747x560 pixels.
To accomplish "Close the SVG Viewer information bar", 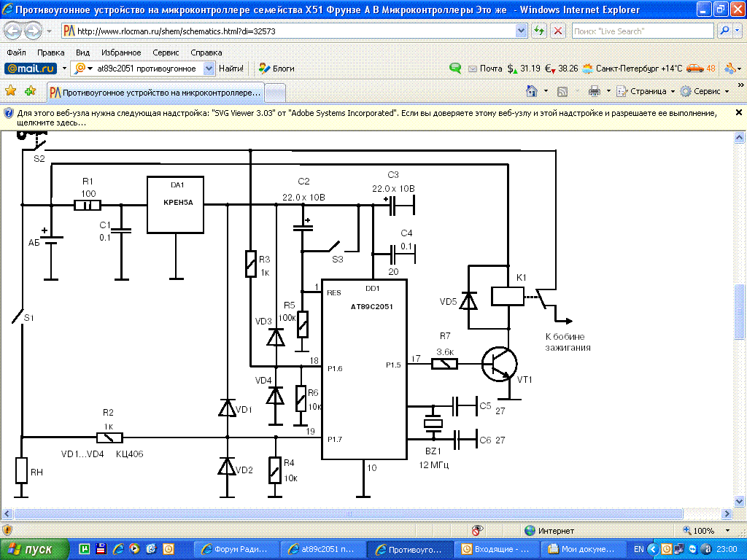I will tap(738, 113).
